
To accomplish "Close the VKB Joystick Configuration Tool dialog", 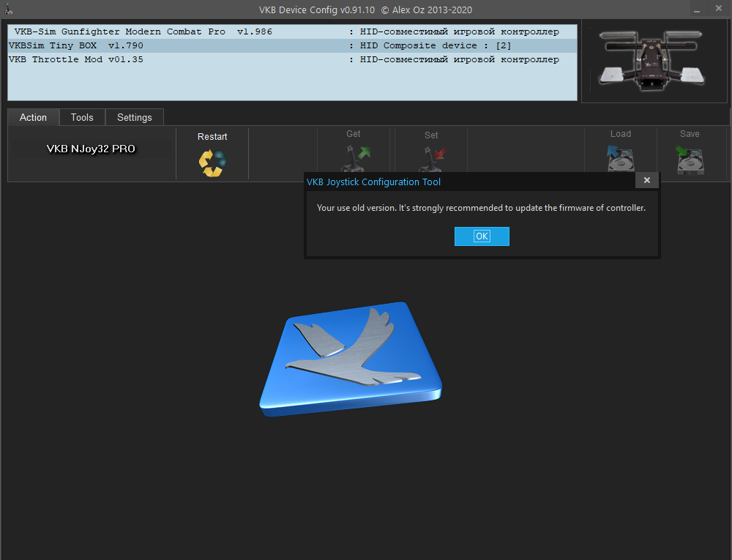I will point(646,180).
